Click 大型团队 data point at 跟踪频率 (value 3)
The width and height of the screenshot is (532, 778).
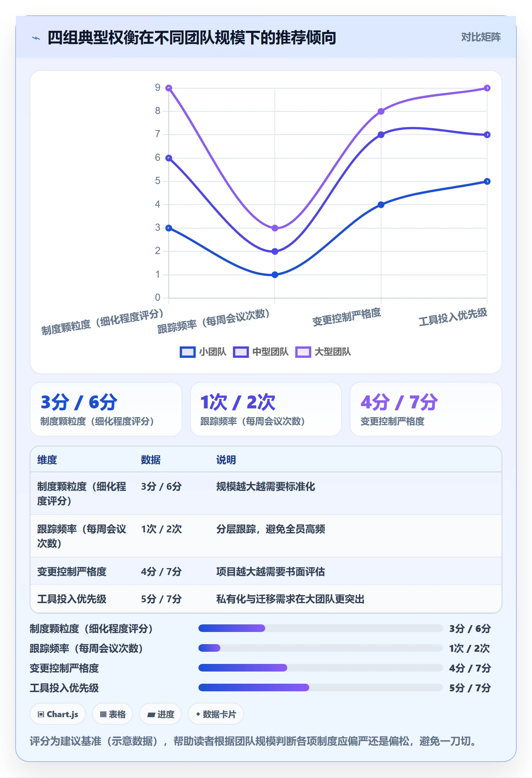click(275, 228)
